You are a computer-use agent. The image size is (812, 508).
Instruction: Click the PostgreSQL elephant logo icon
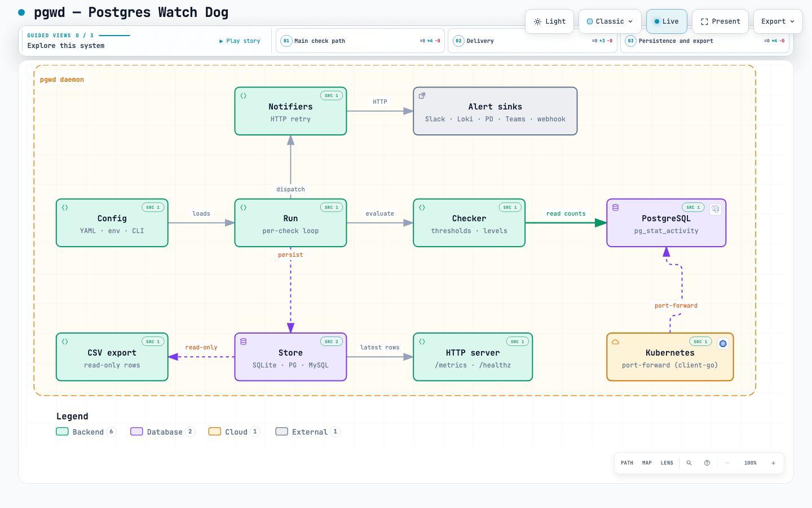click(716, 209)
